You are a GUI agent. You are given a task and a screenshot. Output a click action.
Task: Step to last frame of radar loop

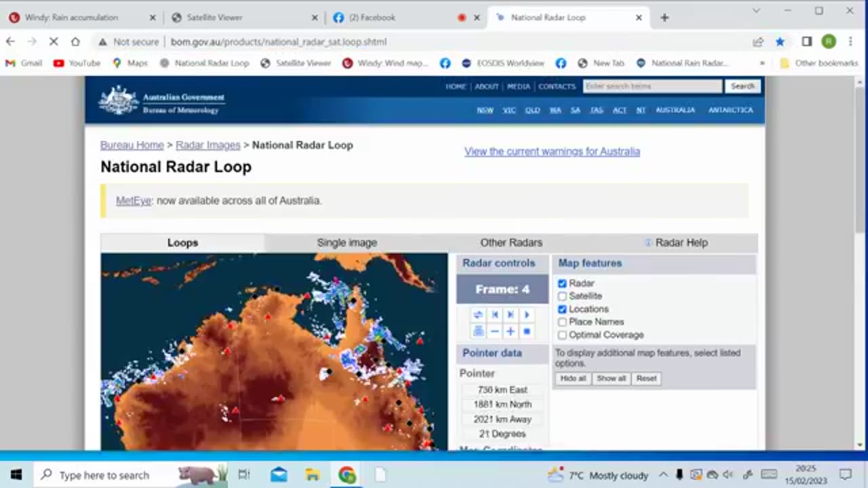tap(511, 314)
